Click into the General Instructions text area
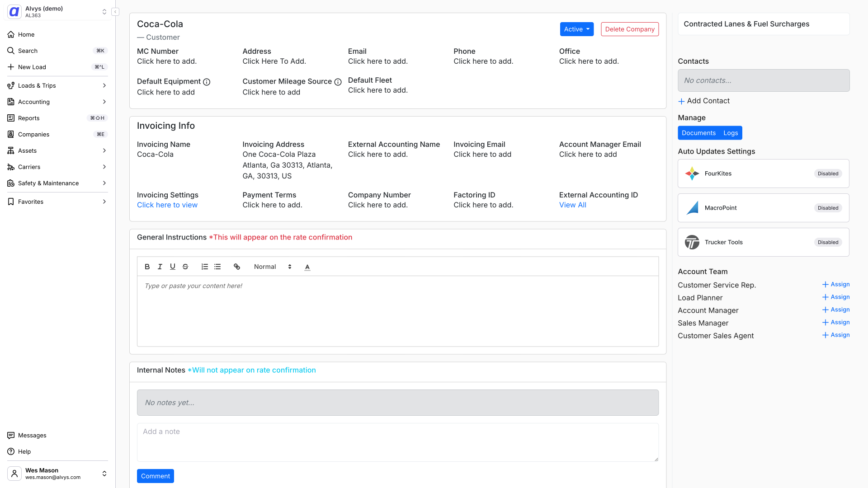The image size is (868, 488). coord(398,311)
